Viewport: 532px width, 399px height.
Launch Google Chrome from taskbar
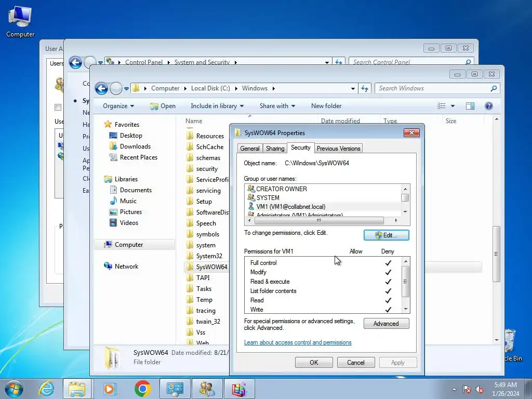tap(142, 389)
